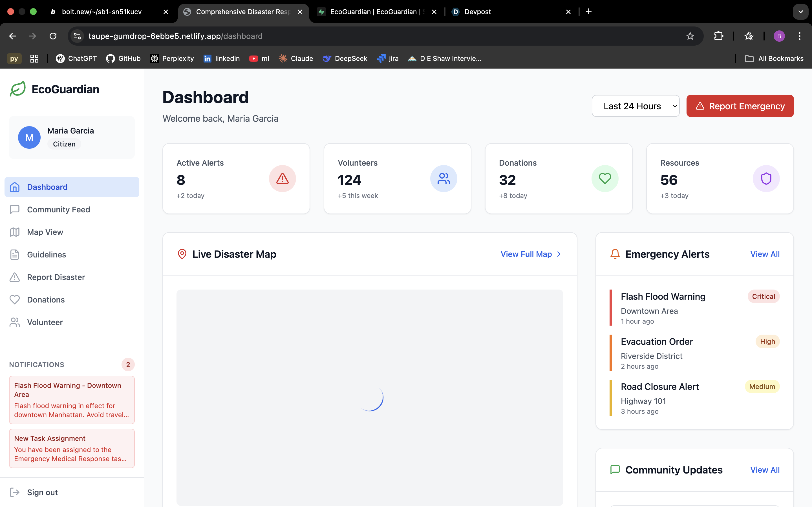Open Community Feed in the sidebar
This screenshot has width=812, height=507.
coord(58,210)
